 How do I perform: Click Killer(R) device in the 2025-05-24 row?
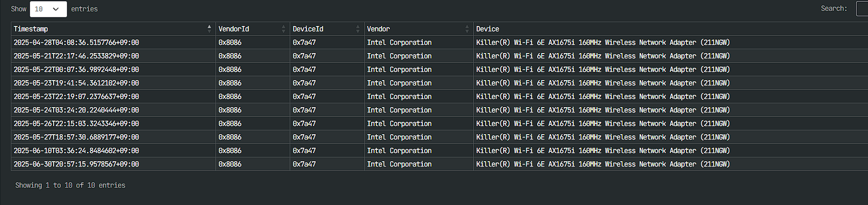pyautogui.click(x=603, y=110)
